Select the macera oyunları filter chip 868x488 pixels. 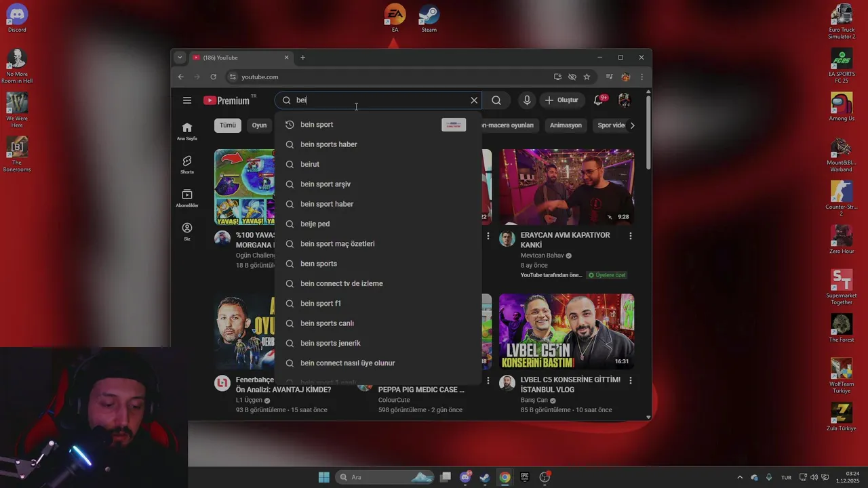point(509,125)
